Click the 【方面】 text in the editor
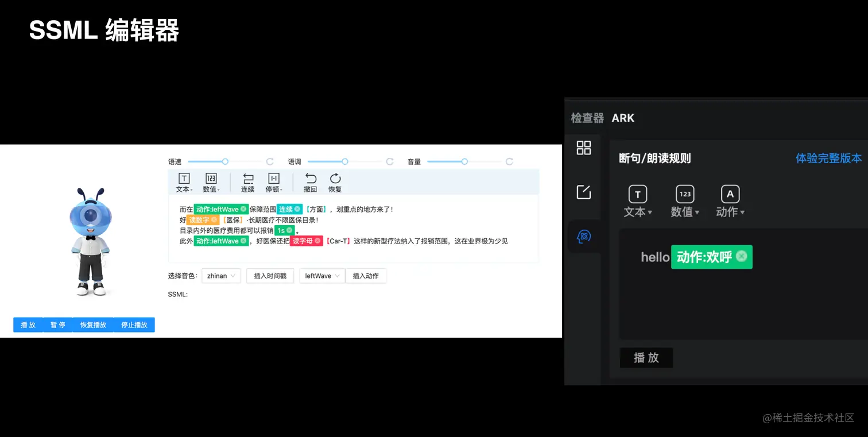 point(315,210)
